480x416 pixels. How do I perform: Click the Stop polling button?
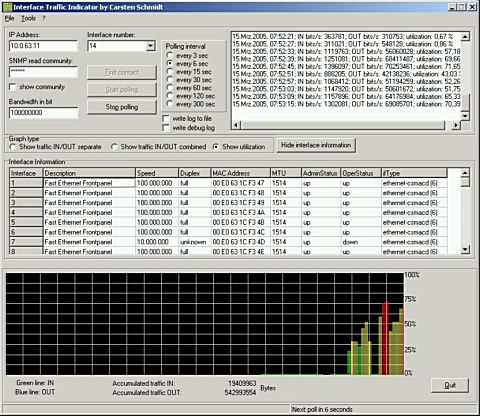pyautogui.click(x=122, y=107)
